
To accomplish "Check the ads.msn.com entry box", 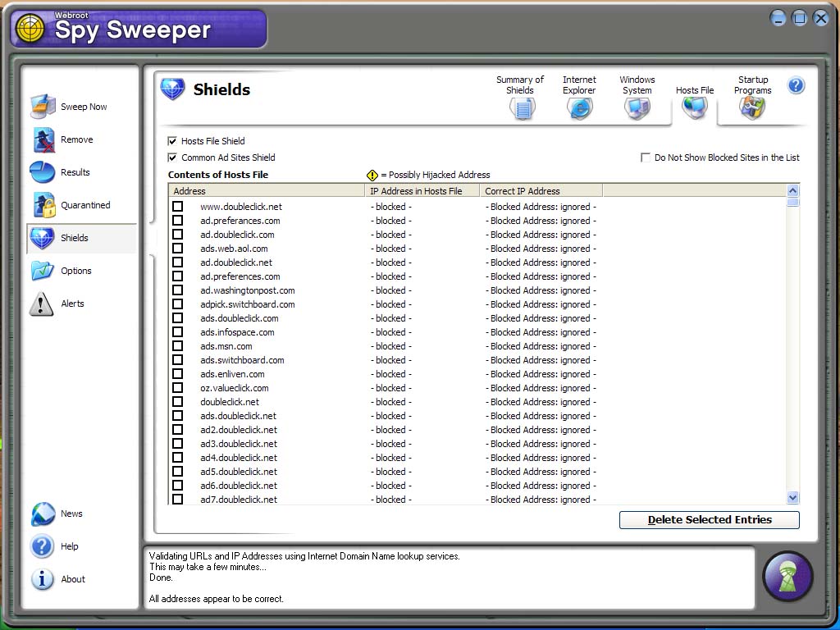I will point(178,345).
